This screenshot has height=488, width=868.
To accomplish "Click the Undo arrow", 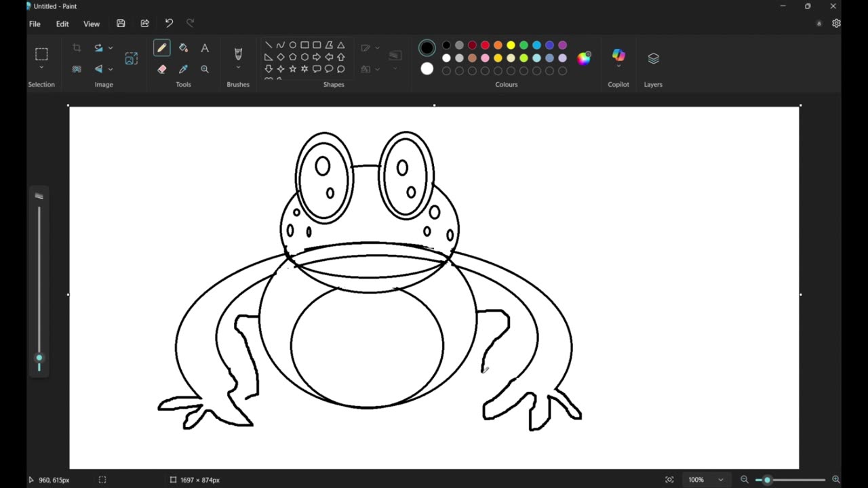I will click(169, 24).
